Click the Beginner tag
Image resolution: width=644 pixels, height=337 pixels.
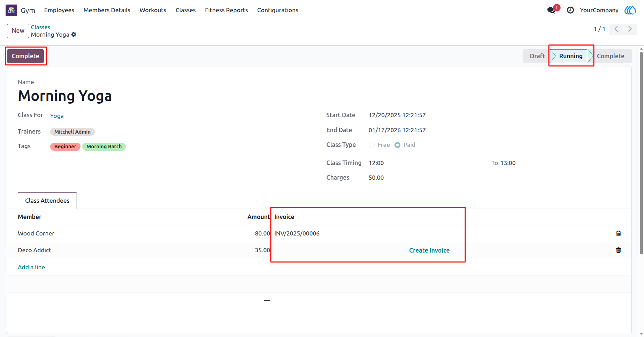(65, 147)
